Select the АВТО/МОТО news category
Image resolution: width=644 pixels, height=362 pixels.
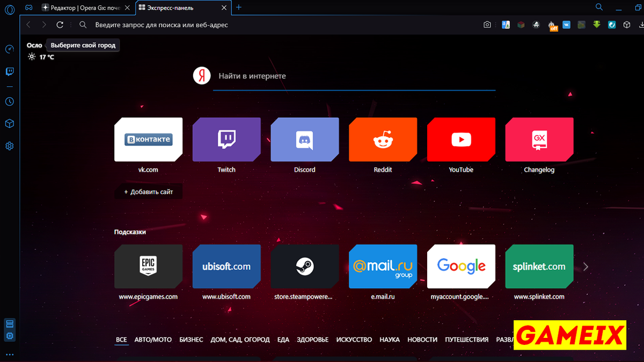tap(153, 340)
